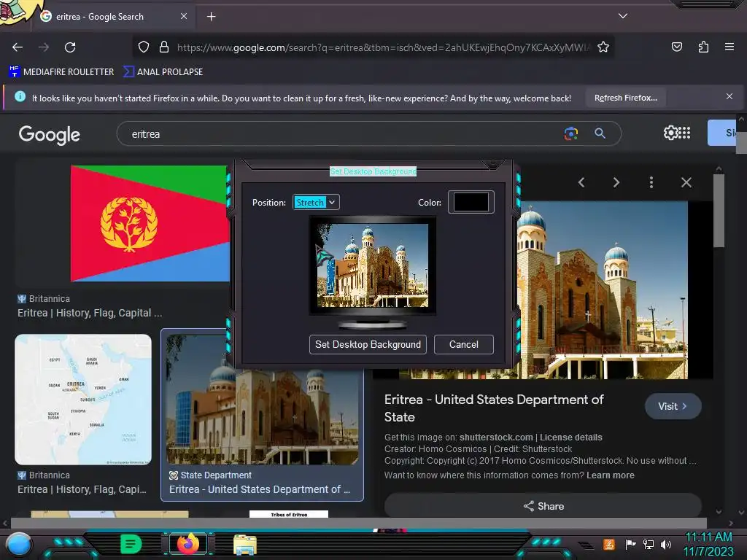The width and height of the screenshot is (747, 560).
Task: Open the shutterstock.com link
Action: pyautogui.click(x=496, y=437)
